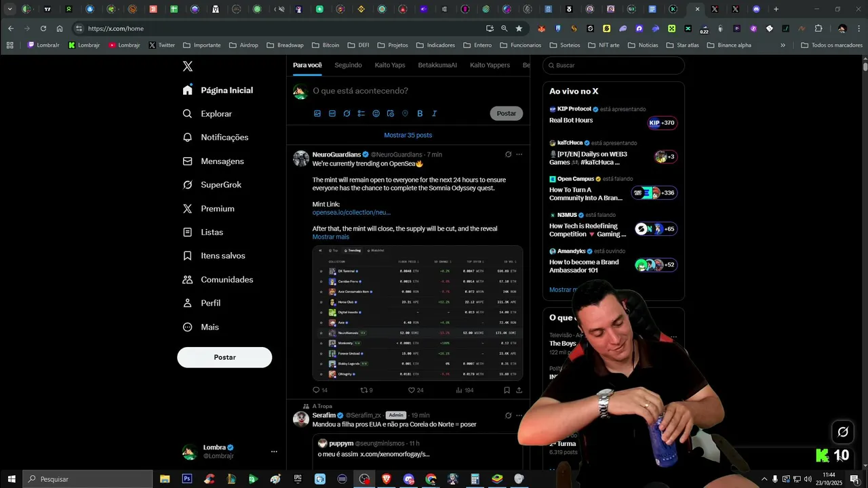Click the Postar button in composer
Viewport: 868px width, 488px height.
(507, 113)
